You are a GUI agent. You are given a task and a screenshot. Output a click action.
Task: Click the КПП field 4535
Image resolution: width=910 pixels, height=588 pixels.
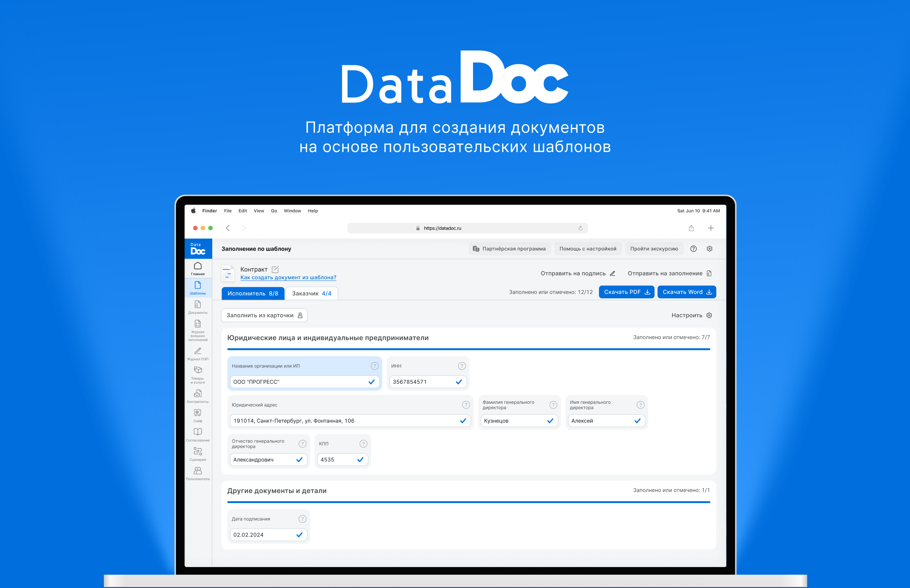tap(343, 460)
